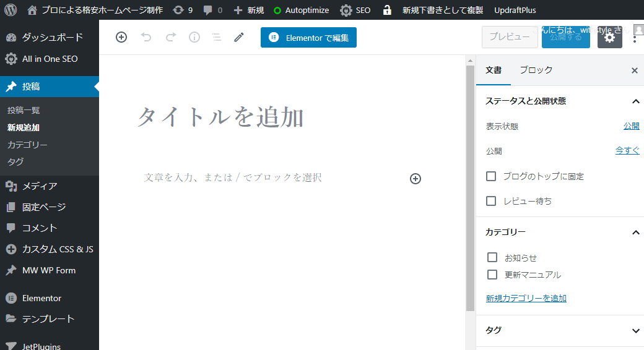Viewport: 644px width, 350px height.
Task: Click the add block plus icon in toolbar
Action: [x=121, y=37]
